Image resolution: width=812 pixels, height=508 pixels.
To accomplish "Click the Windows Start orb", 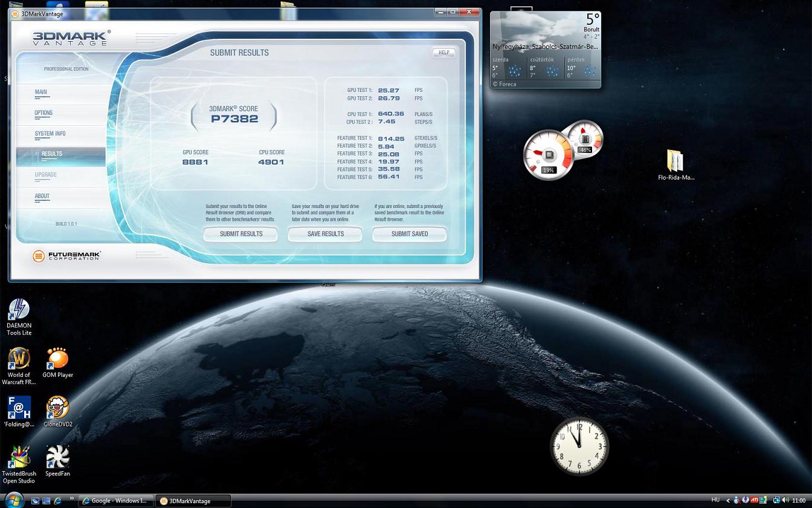I will click(13, 500).
